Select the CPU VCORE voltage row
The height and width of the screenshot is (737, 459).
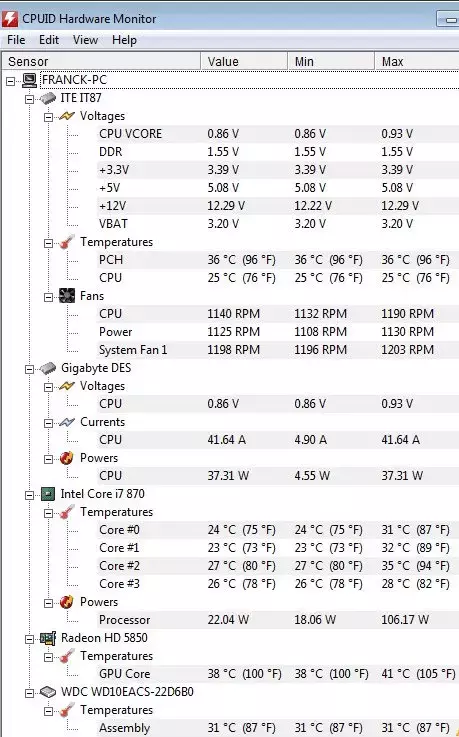(278, 134)
